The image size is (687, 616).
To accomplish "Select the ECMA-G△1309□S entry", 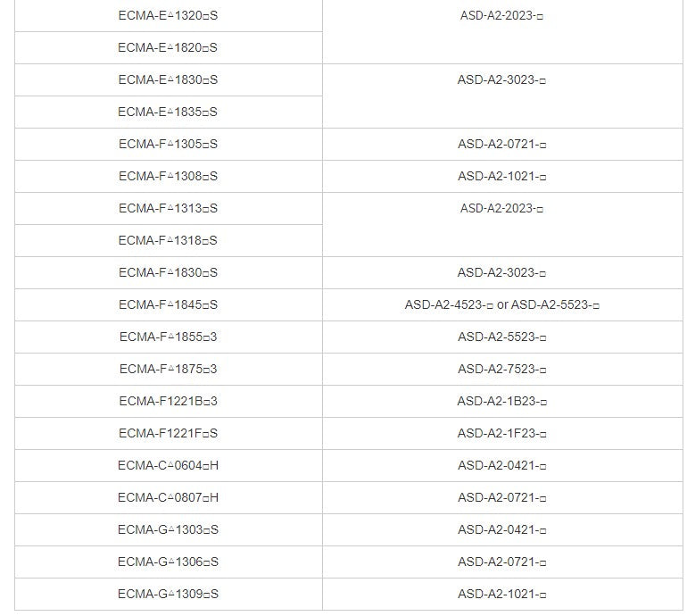I will pos(168,595).
